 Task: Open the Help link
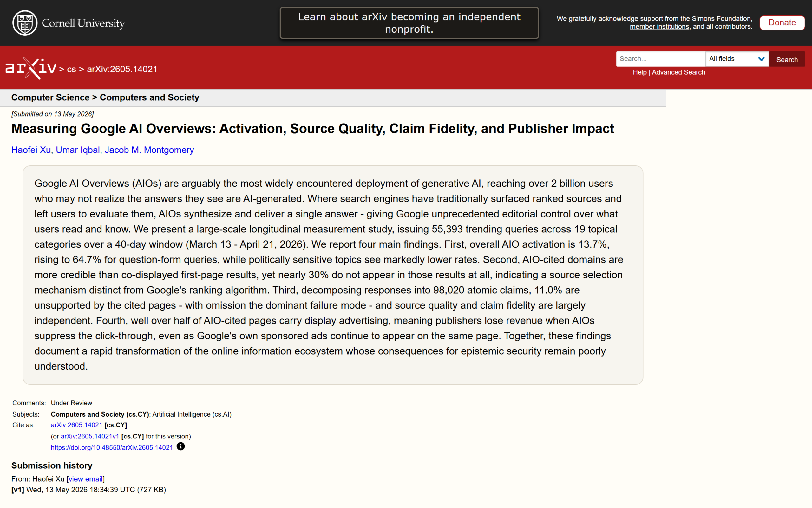point(639,72)
